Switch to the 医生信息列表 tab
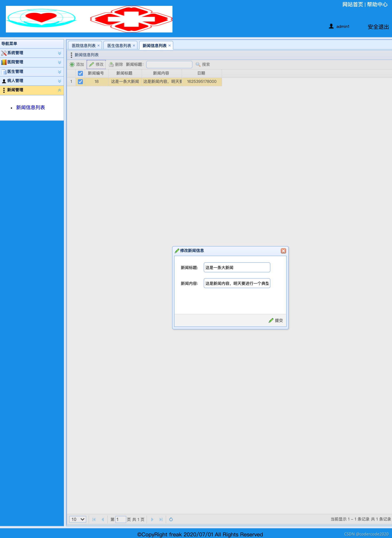 (x=119, y=46)
